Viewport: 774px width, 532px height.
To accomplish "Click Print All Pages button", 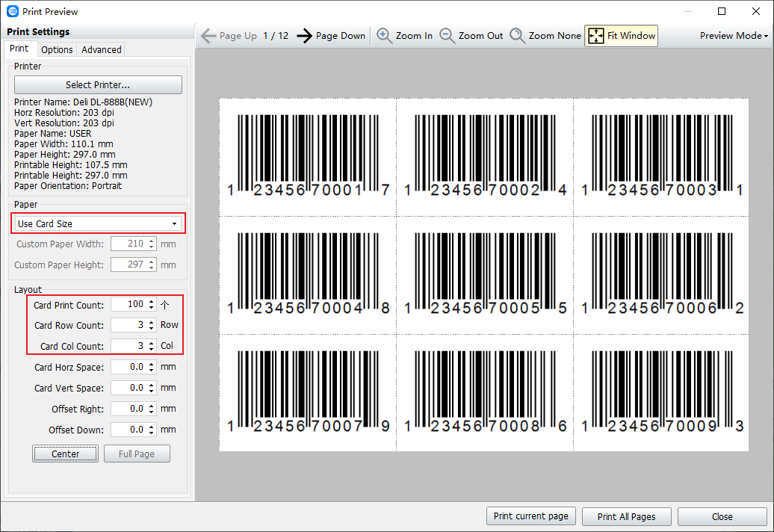I will (x=626, y=516).
